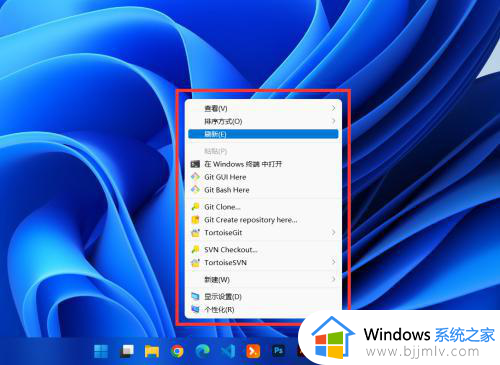500x365 pixels.
Task: Launch Photoshop from the taskbar
Action: pos(279,351)
